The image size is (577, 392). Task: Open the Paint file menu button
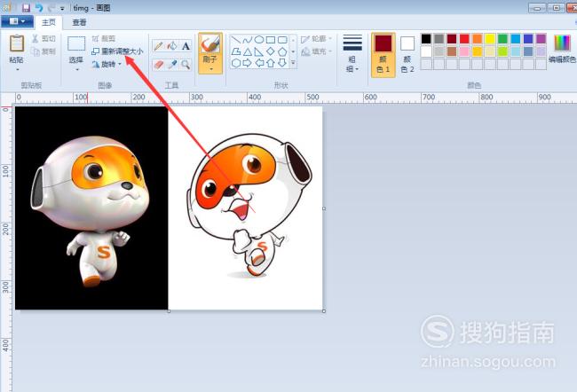click(x=17, y=21)
